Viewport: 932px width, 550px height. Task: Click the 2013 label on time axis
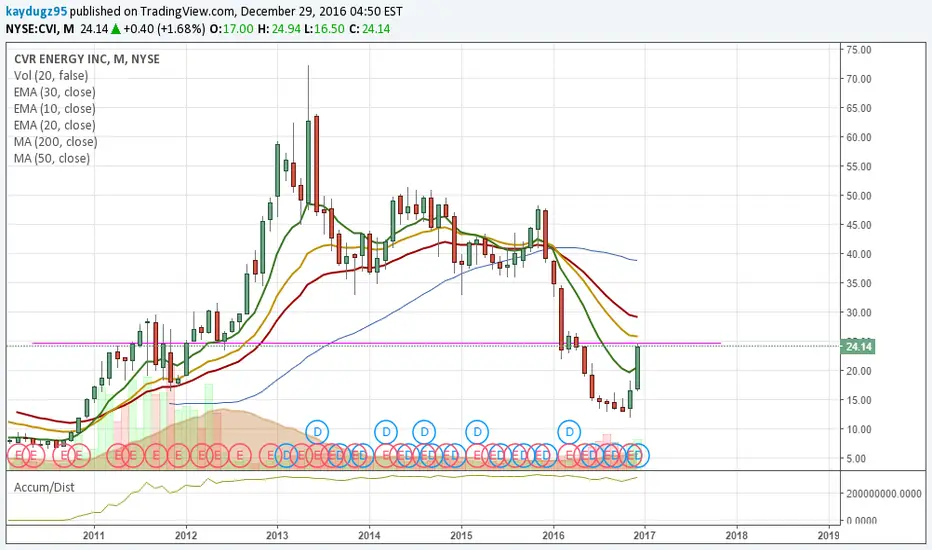pyautogui.click(x=277, y=535)
